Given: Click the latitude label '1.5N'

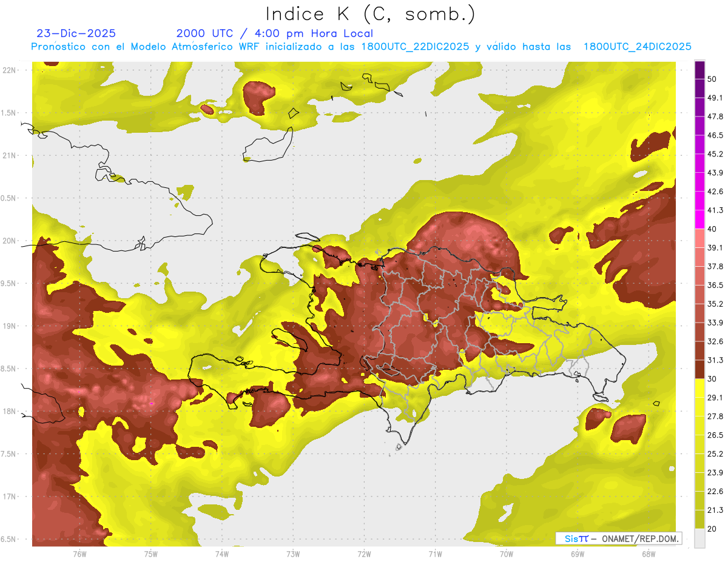Looking at the screenshot, I should 9,113.
